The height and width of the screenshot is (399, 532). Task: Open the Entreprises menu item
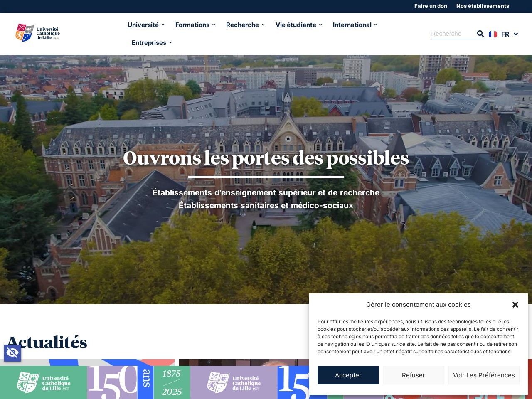149,43
